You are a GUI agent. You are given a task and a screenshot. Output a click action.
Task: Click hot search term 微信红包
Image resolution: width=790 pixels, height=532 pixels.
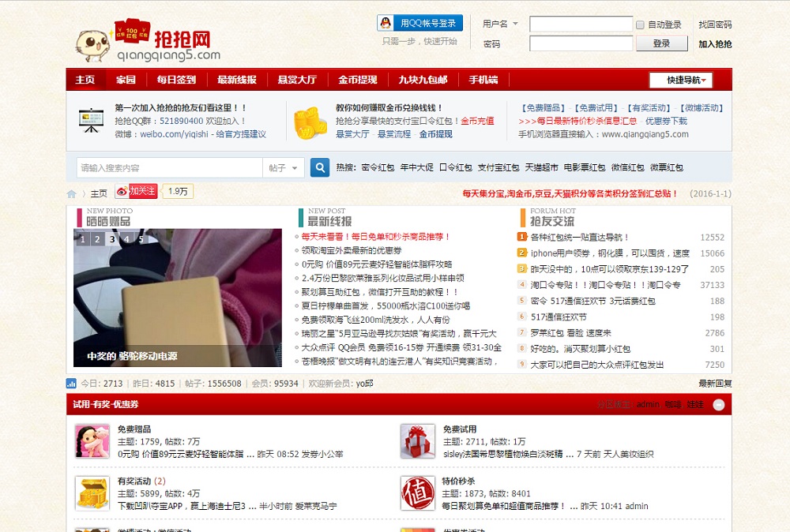coord(627,167)
